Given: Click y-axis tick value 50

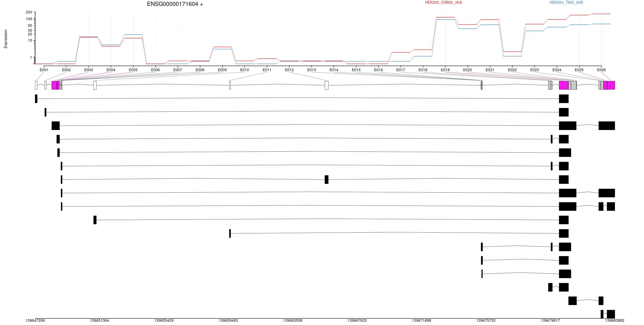Looking at the screenshot, I should coord(30,26).
